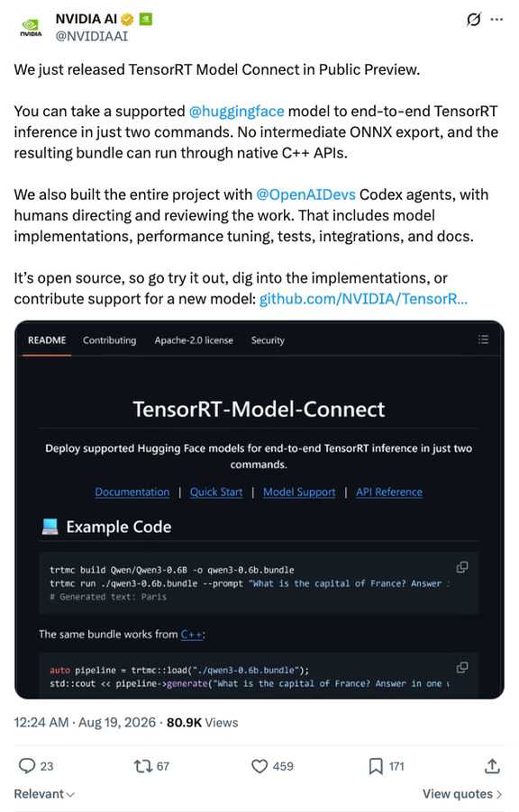The height and width of the screenshot is (812, 519).
Task: Copy the trtmc build code block
Action: tap(462, 567)
